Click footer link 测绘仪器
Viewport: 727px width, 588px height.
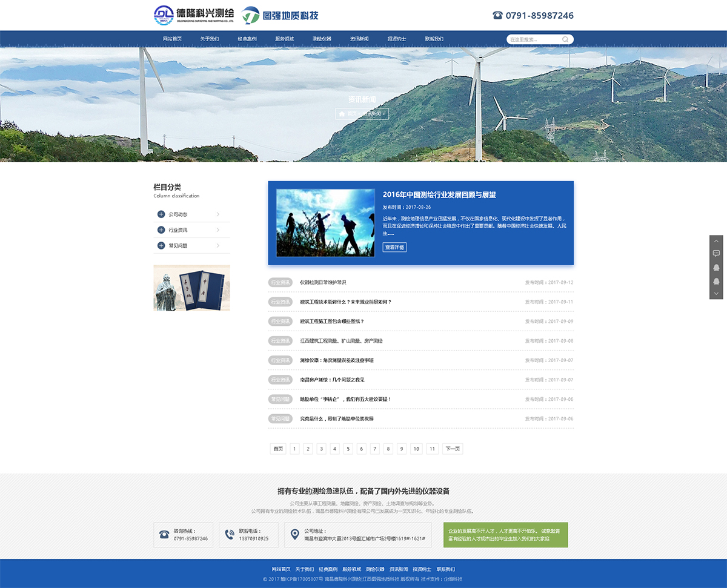coord(375,569)
